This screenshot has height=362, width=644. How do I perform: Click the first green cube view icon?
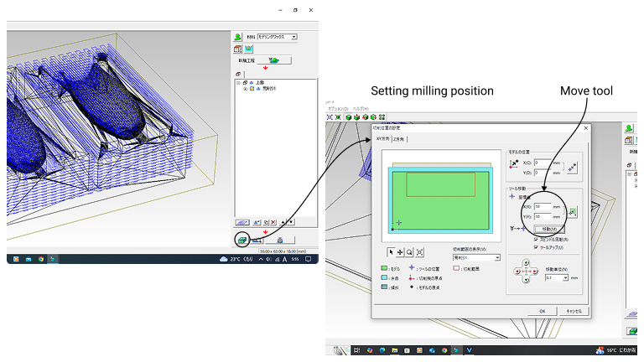pyautogui.click(x=349, y=117)
